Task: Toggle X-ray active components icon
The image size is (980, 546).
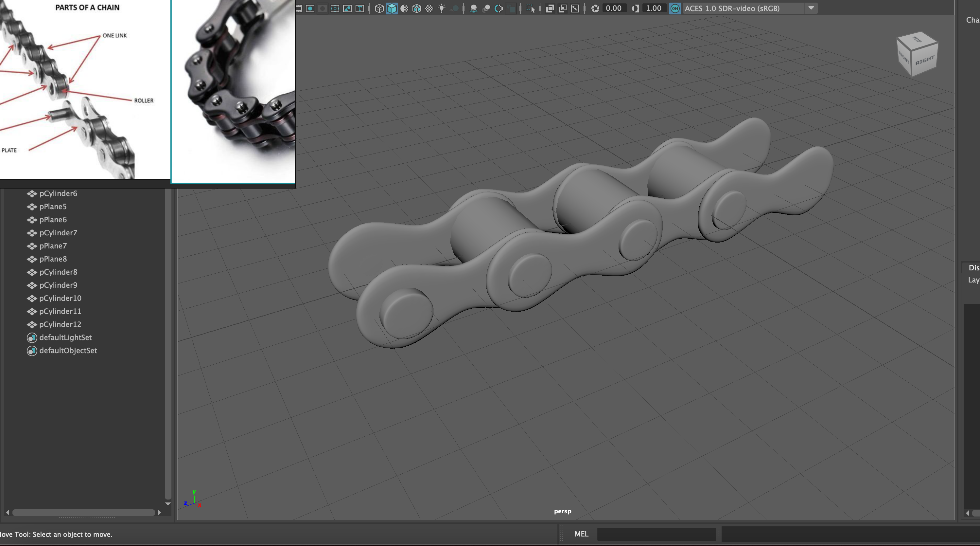Action: 563,9
